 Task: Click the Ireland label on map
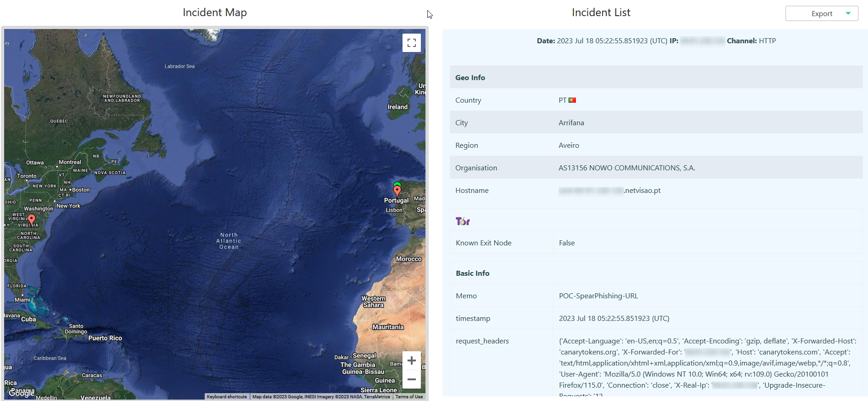(x=397, y=107)
